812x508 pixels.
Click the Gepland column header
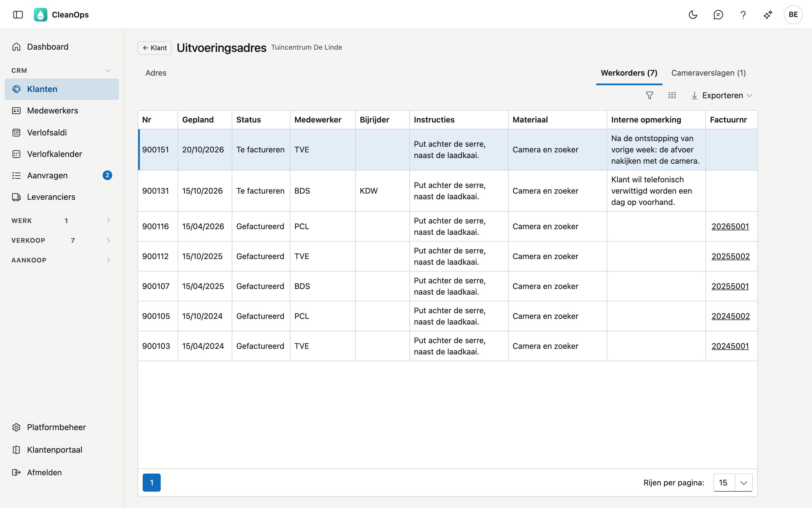coord(205,120)
